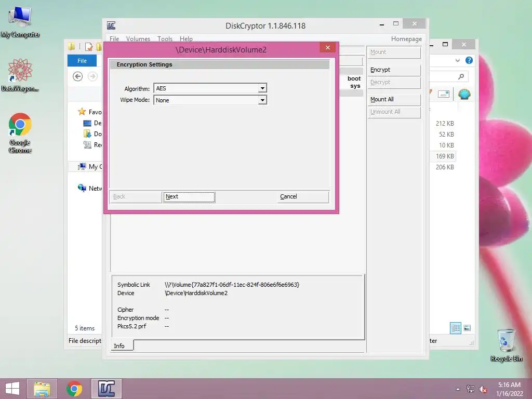Select DiskCryptor taskbar icon

tap(107, 389)
